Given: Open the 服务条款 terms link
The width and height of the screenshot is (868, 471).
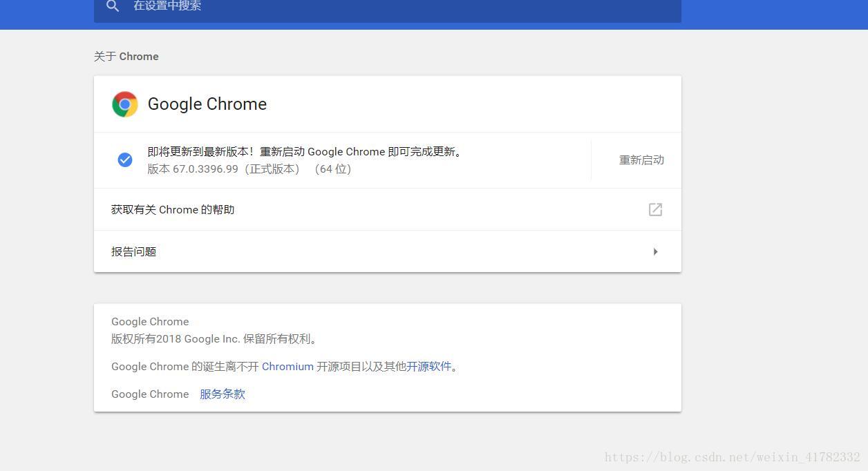Looking at the screenshot, I should pyautogui.click(x=223, y=394).
